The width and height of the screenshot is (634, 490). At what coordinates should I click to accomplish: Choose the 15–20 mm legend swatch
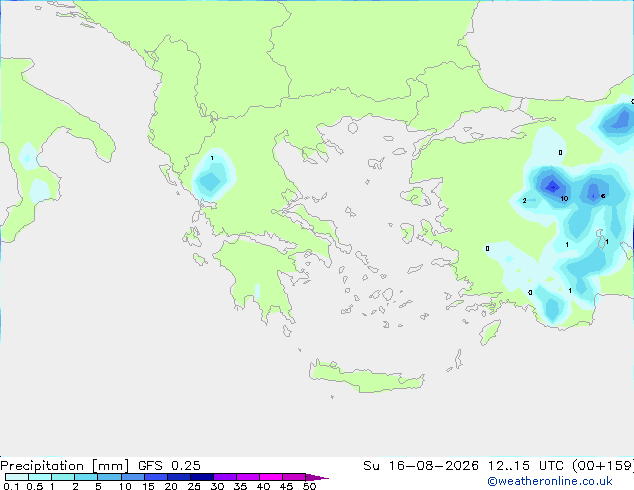coord(156,477)
